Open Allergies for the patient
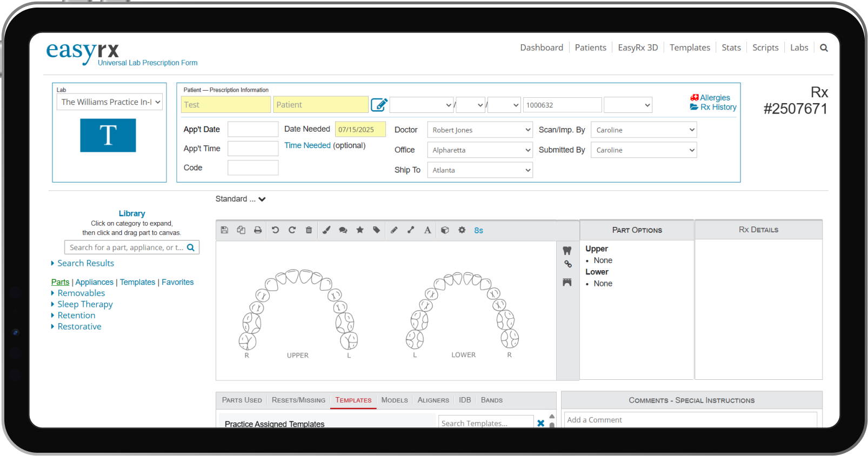 click(710, 98)
